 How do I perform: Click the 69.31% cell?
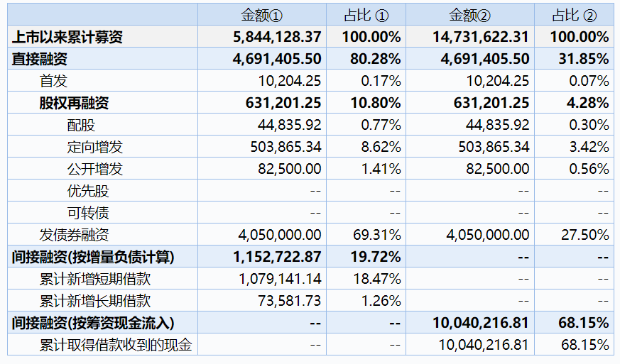[377, 235]
